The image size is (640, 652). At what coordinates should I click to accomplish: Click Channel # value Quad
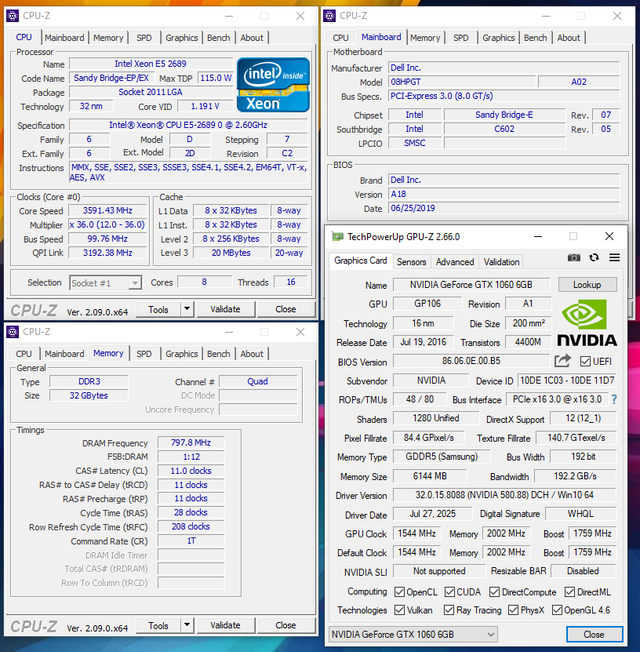(258, 381)
